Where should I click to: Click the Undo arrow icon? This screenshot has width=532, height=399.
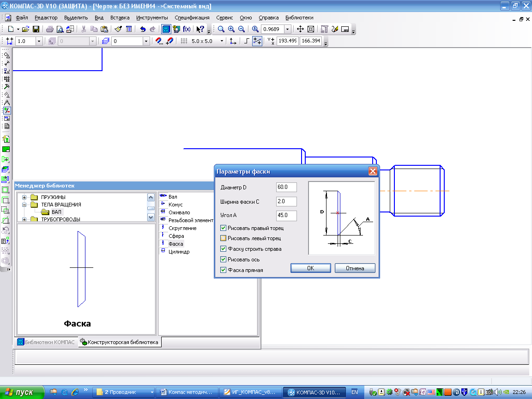coord(143,29)
